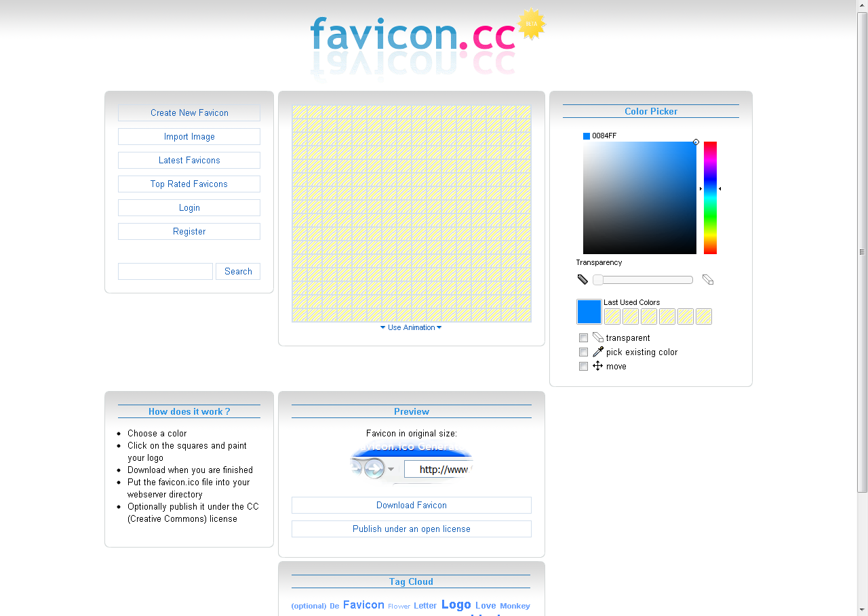This screenshot has height=616, width=868.
Task: Click the How does it work ? heading
Action: pyautogui.click(x=189, y=411)
